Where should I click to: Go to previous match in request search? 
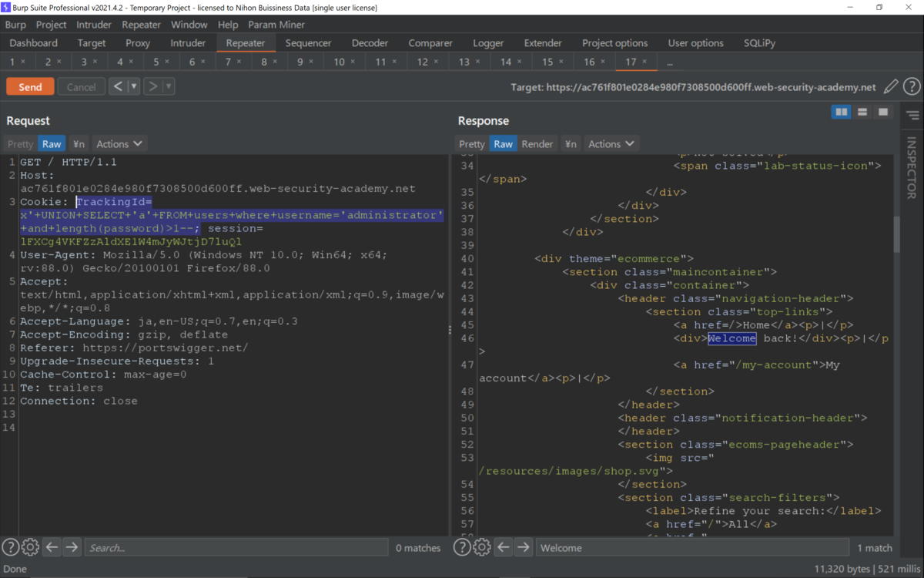coord(52,547)
